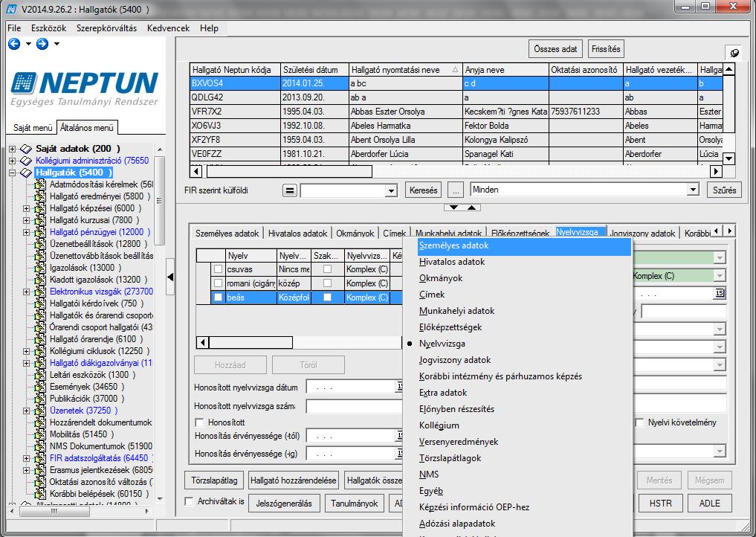Choose Kollégium from the tab popup list

pos(439,425)
